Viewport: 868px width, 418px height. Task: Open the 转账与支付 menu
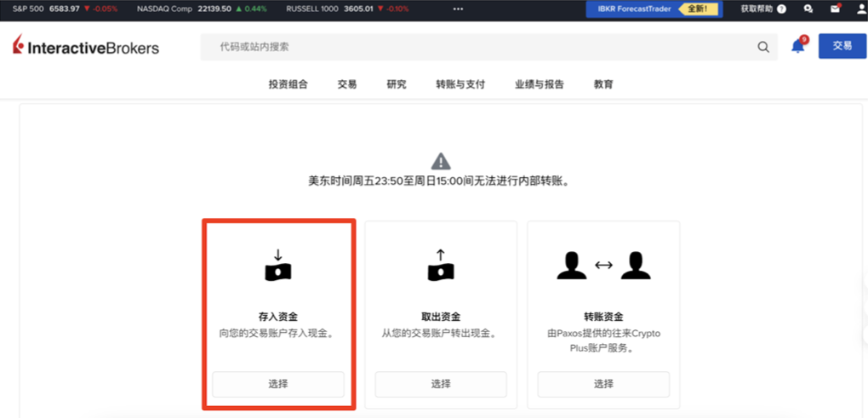click(x=460, y=84)
